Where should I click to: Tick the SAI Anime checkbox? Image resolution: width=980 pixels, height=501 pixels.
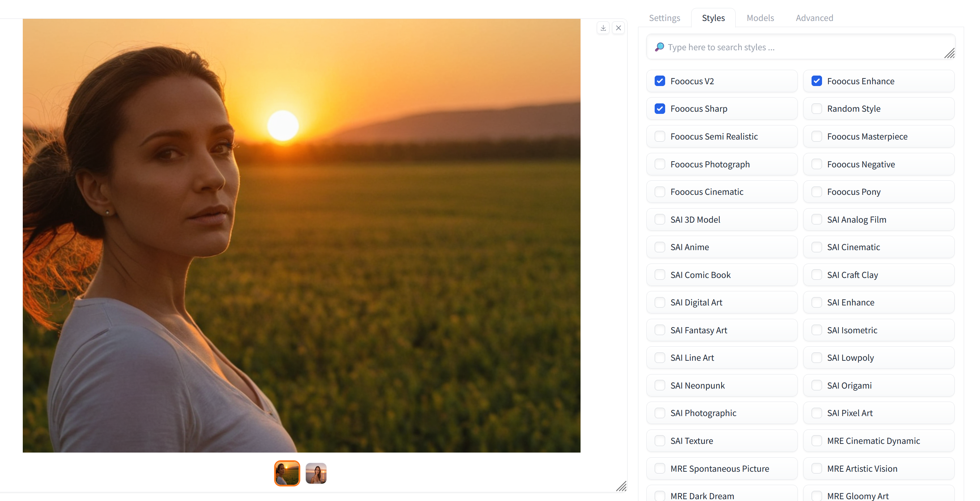pyautogui.click(x=660, y=247)
